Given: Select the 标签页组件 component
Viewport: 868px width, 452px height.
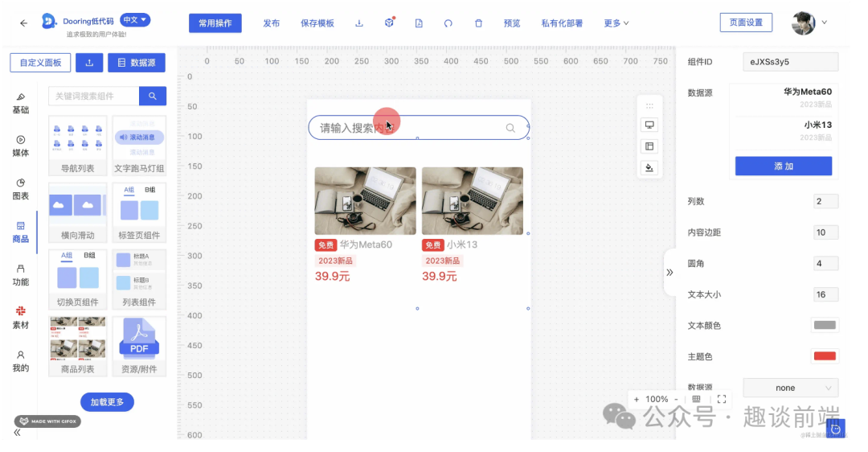Looking at the screenshot, I should click(x=139, y=212).
